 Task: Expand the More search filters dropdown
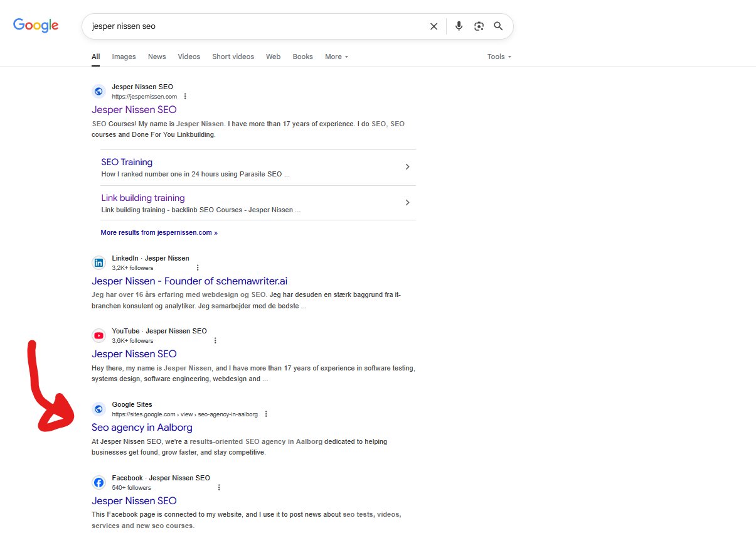click(336, 57)
